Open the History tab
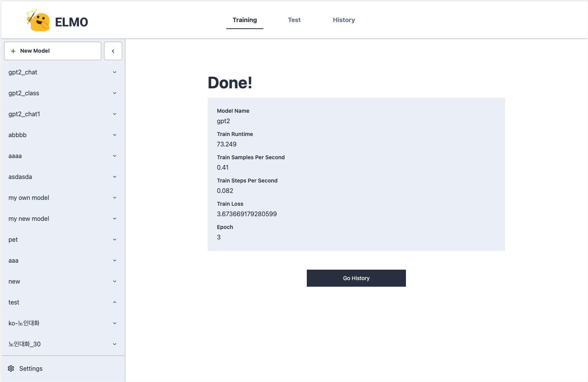 (x=344, y=20)
